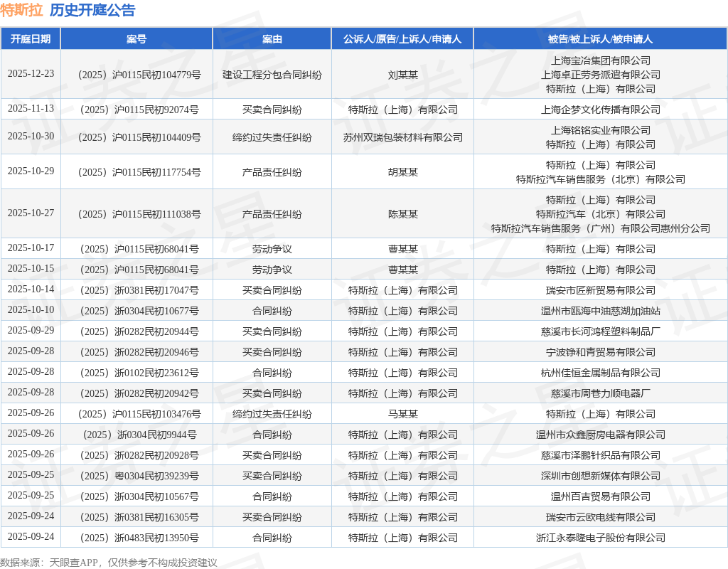The height and width of the screenshot is (569, 728).
Task: Click defendant 温州市瓯海中油慈湖加油站
Action: point(600,311)
